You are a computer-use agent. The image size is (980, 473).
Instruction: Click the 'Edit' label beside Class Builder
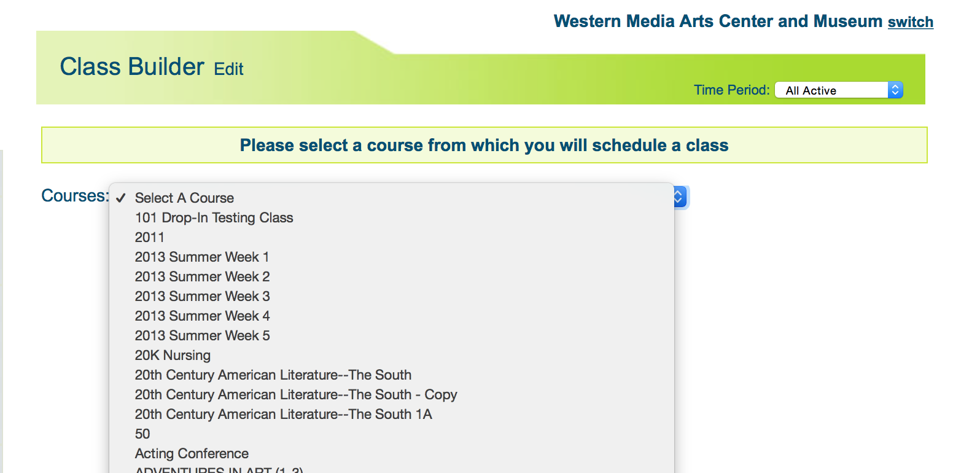[x=228, y=69]
